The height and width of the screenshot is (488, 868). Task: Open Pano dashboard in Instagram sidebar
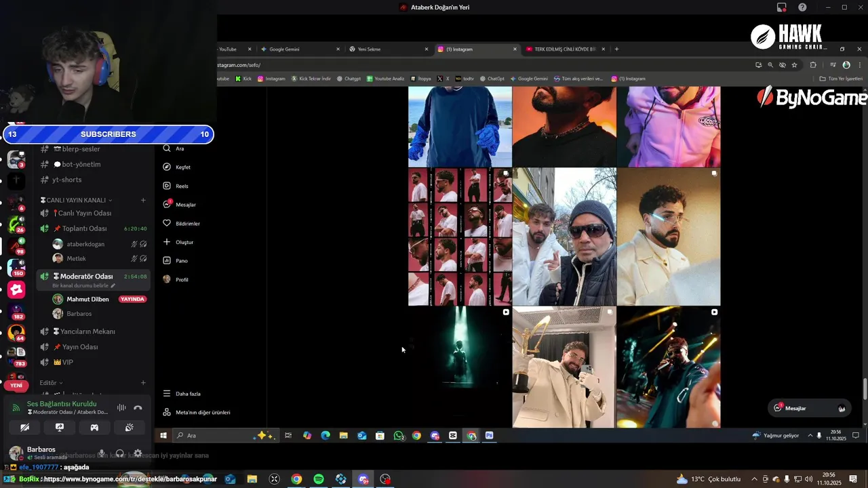176,261
